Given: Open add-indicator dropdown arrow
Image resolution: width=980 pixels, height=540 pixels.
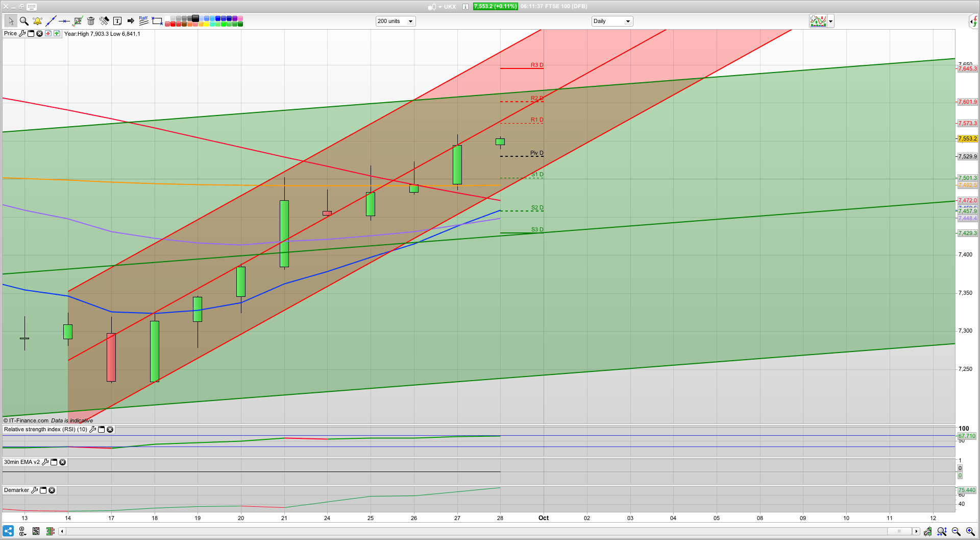Looking at the screenshot, I should coord(831,21).
